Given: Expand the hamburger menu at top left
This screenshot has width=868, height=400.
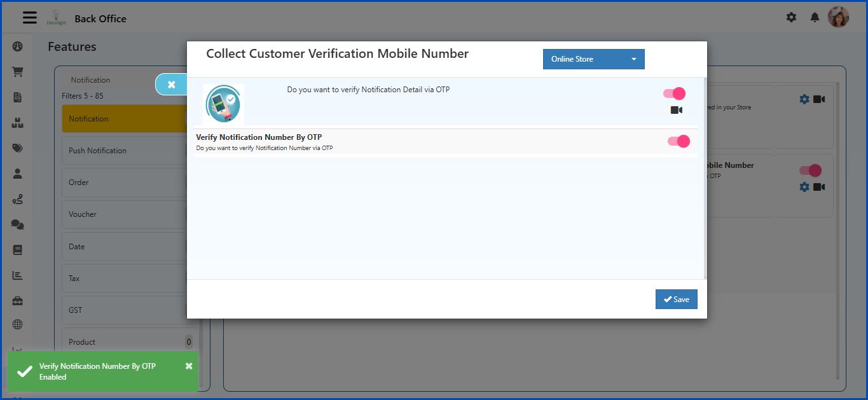Looking at the screenshot, I should point(29,17).
